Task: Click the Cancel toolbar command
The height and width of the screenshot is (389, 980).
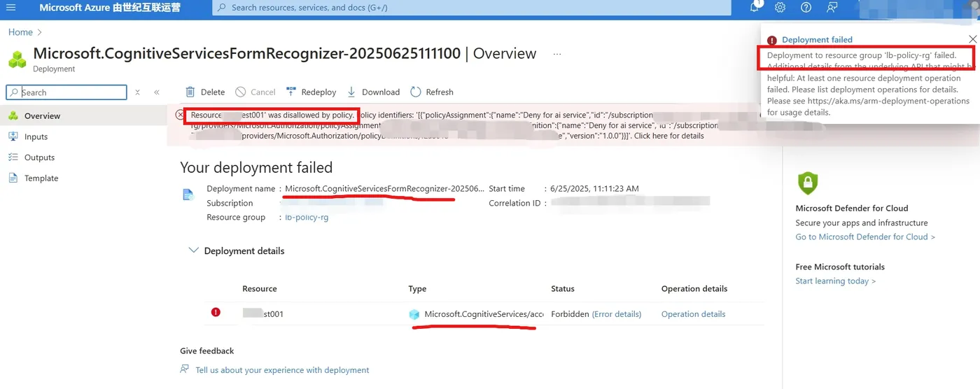Action: point(255,92)
